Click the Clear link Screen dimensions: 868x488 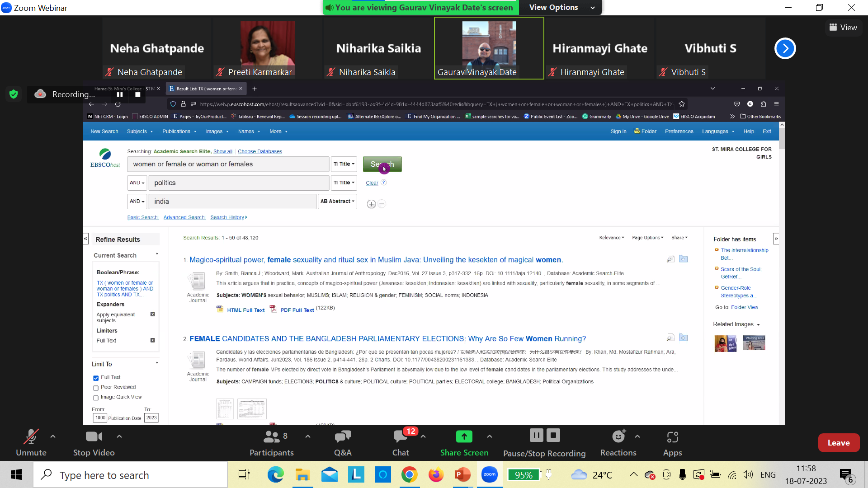372,183
